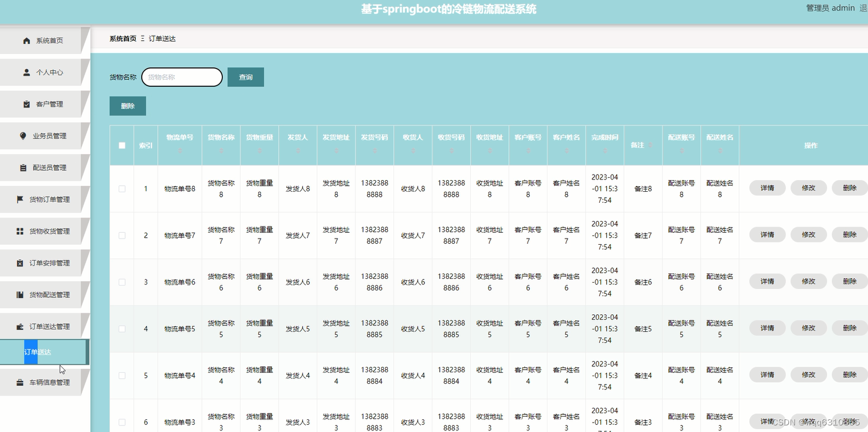
Task: Sort table by 发货地址 column arrows
Action: tap(336, 150)
